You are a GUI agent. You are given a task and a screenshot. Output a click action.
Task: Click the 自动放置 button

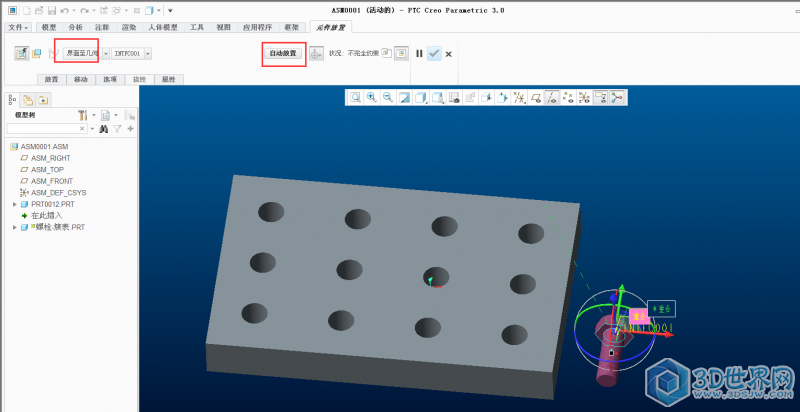pos(283,53)
